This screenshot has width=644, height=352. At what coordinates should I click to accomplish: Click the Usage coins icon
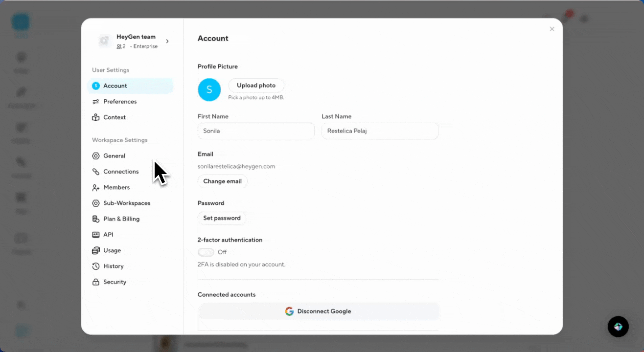pos(96,250)
